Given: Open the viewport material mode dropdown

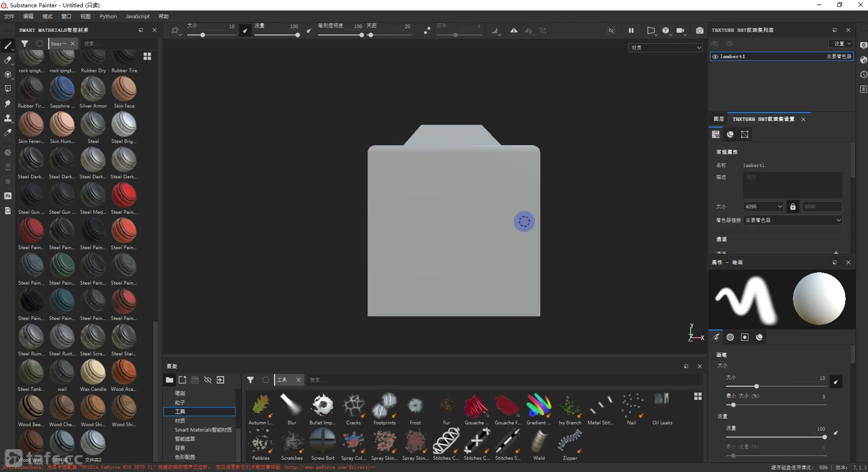Looking at the screenshot, I should (x=665, y=48).
